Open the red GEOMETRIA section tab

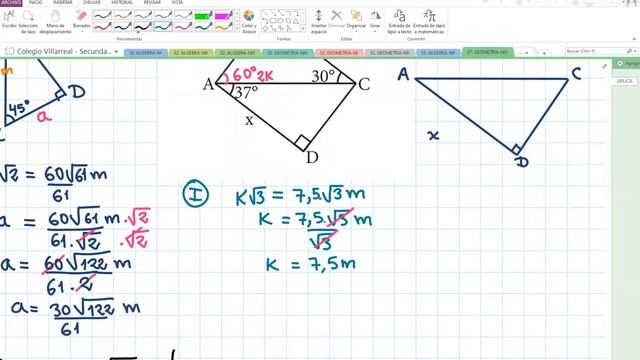(339, 53)
